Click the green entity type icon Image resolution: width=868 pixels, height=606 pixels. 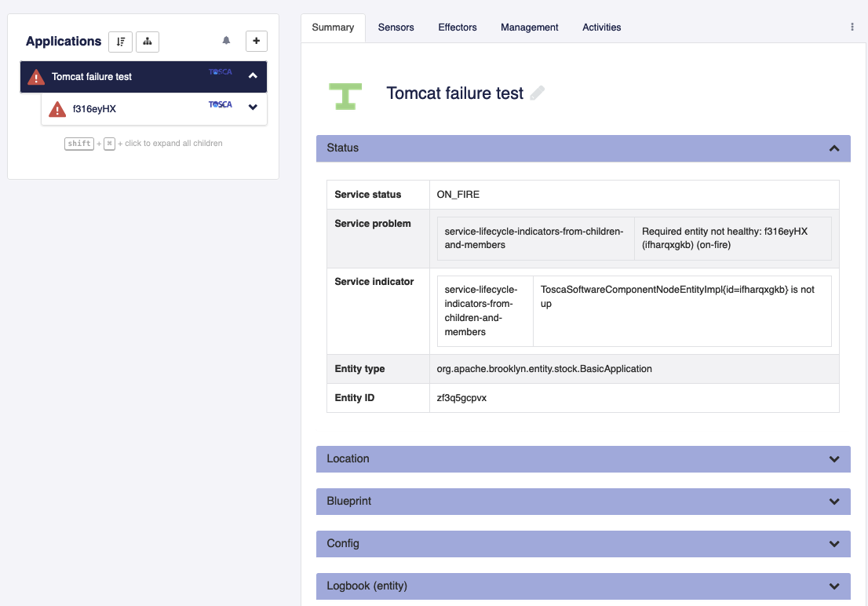345,97
